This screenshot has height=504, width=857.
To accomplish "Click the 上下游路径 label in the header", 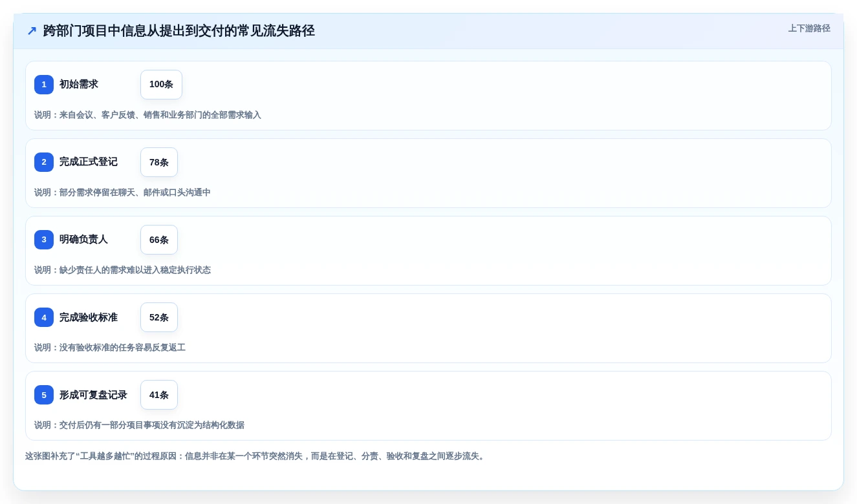I will [x=809, y=28].
